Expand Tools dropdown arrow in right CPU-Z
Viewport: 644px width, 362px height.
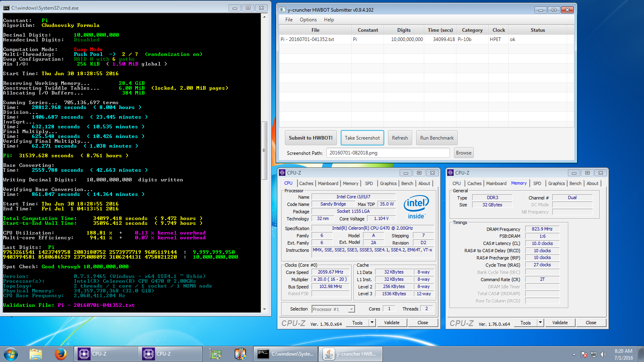[x=541, y=323]
